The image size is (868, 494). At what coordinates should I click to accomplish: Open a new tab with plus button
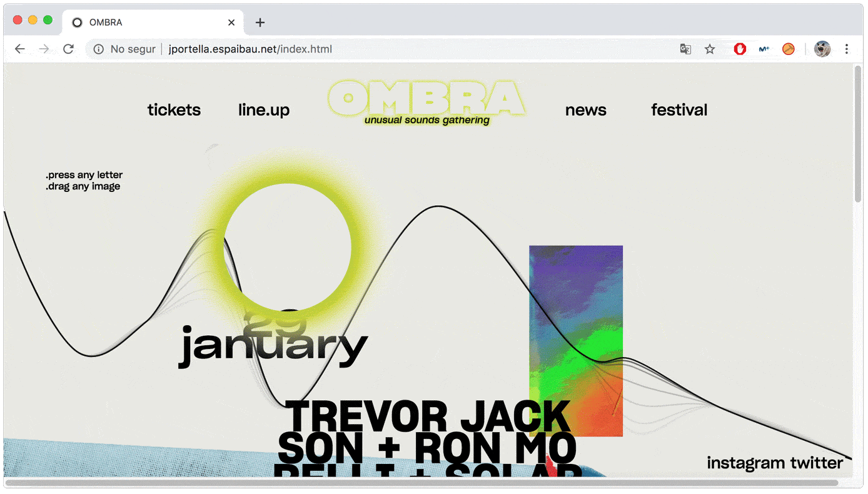260,23
